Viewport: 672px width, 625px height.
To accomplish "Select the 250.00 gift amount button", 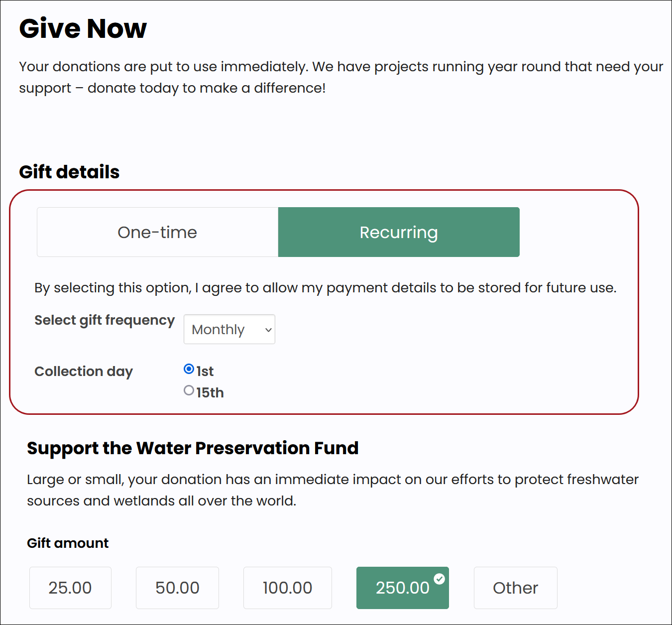I will [x=402, y=588].
